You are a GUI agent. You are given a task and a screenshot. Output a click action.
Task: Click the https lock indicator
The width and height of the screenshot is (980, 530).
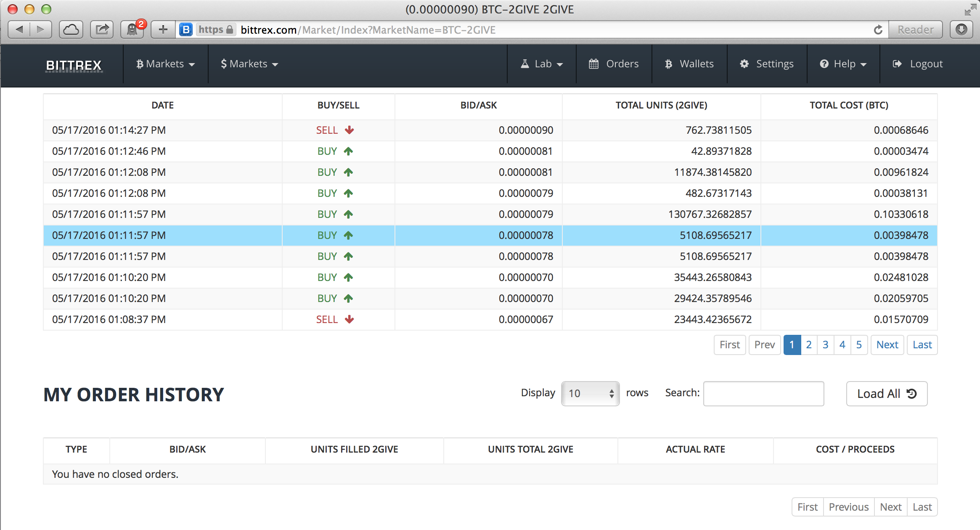(x=216, y=29)
